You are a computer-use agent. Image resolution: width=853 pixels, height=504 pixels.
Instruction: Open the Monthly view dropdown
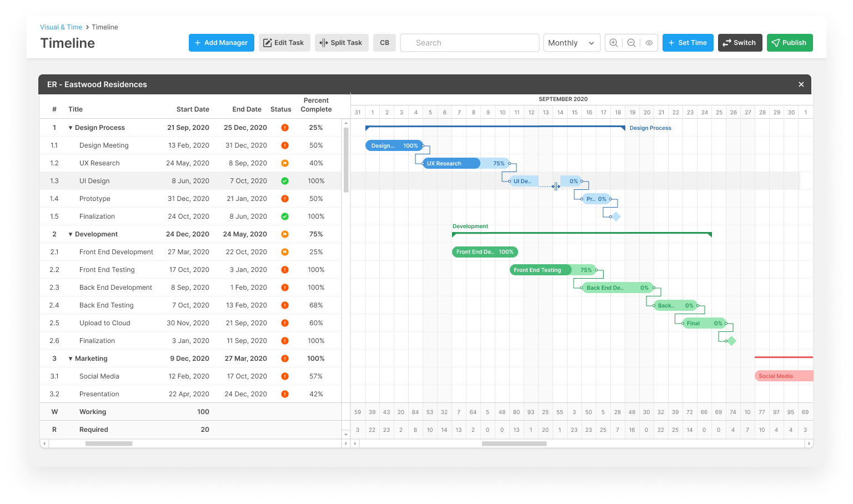[571, 43]
